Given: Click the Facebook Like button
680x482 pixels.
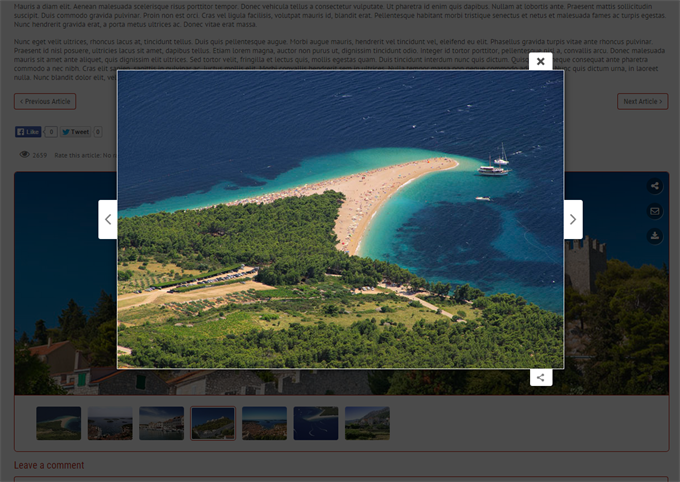Looking at the screenshot, I should [x=28, y=132].
